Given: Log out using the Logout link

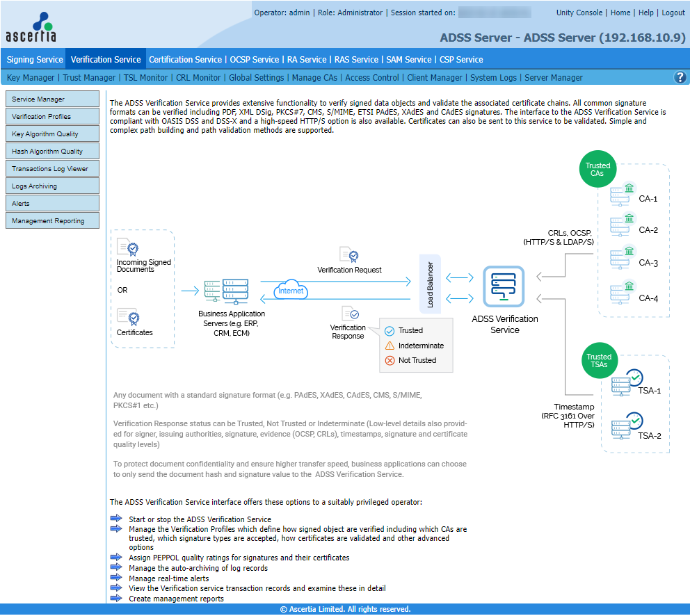Looking at the screenshot, I should [673, 13].
